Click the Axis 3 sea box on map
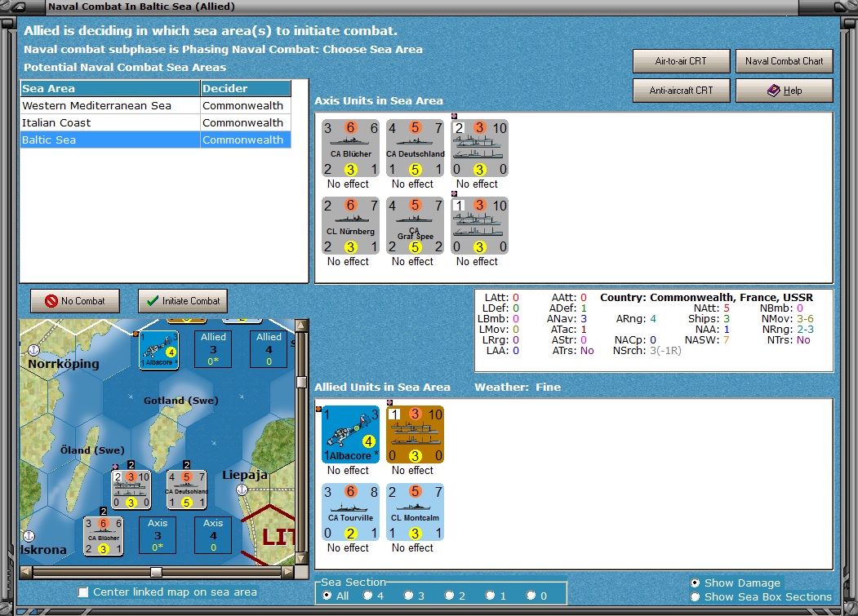Viewport: 858px width, 616px height. pos(158,534)
